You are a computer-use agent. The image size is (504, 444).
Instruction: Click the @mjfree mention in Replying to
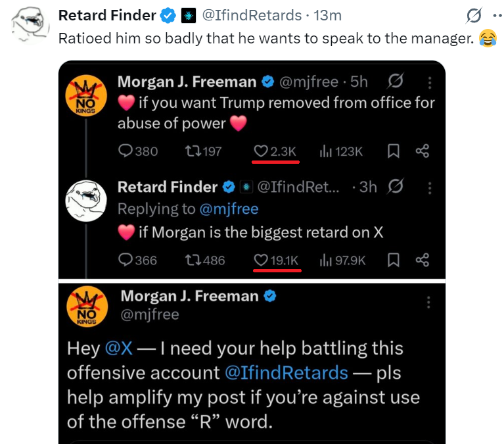pos(229,209)
